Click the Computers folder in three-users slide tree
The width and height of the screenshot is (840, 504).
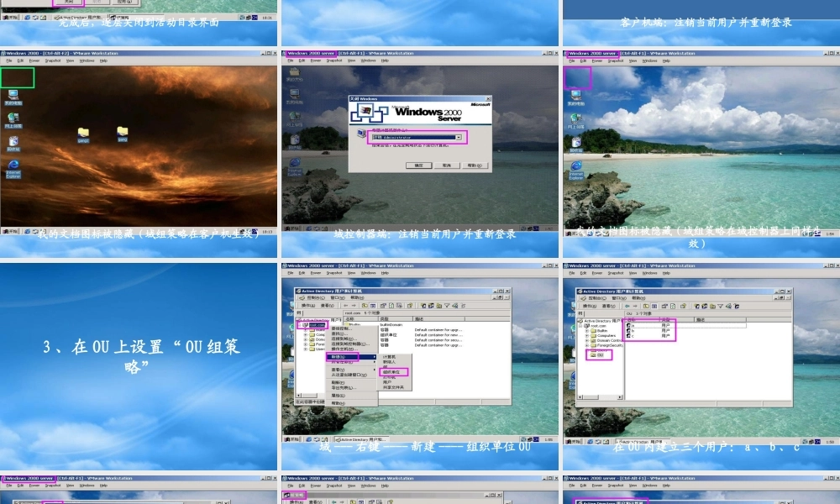pyautogui.click(x=603, y=336)
